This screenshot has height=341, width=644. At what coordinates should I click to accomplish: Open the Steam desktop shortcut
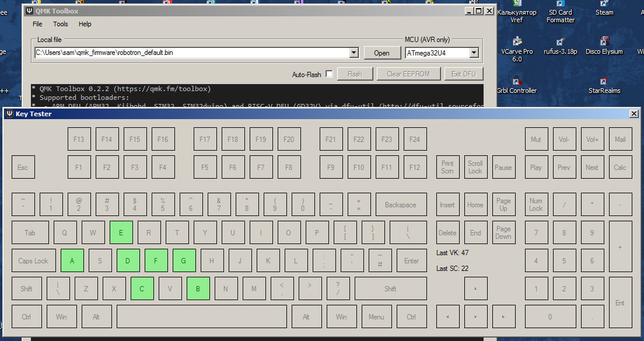tap(604, 9)
